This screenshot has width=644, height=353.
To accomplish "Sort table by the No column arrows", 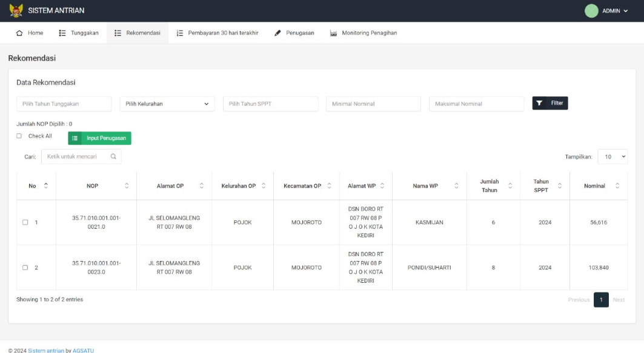I will point(46,185).
